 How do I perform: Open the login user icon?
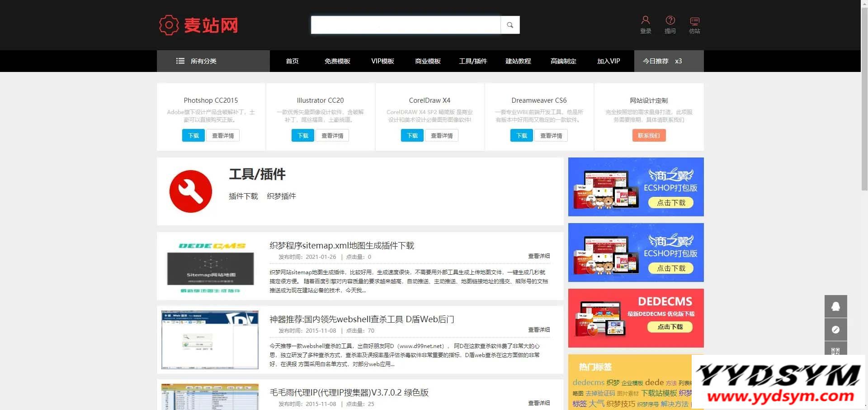coord(645,20)
